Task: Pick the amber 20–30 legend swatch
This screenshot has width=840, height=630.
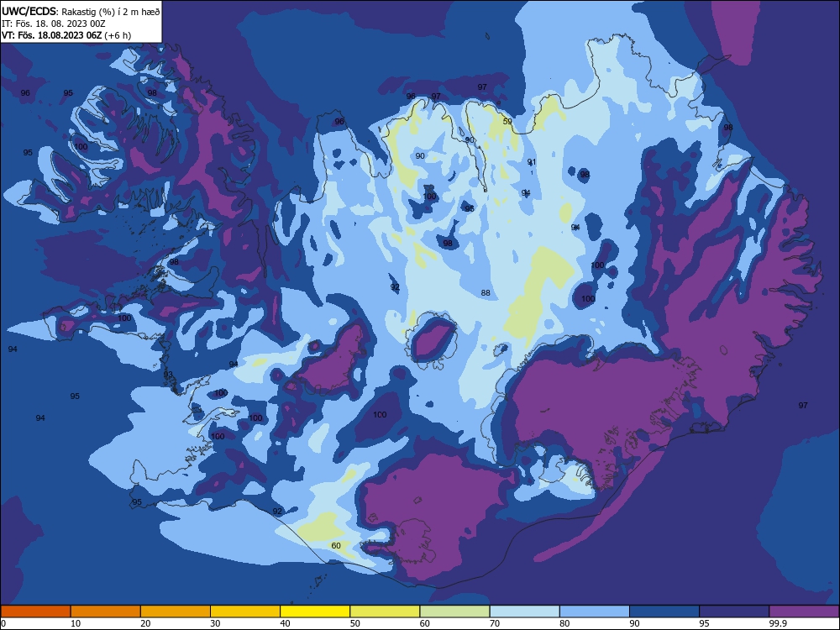Action: pyautogui.click(x=176, y=612)
